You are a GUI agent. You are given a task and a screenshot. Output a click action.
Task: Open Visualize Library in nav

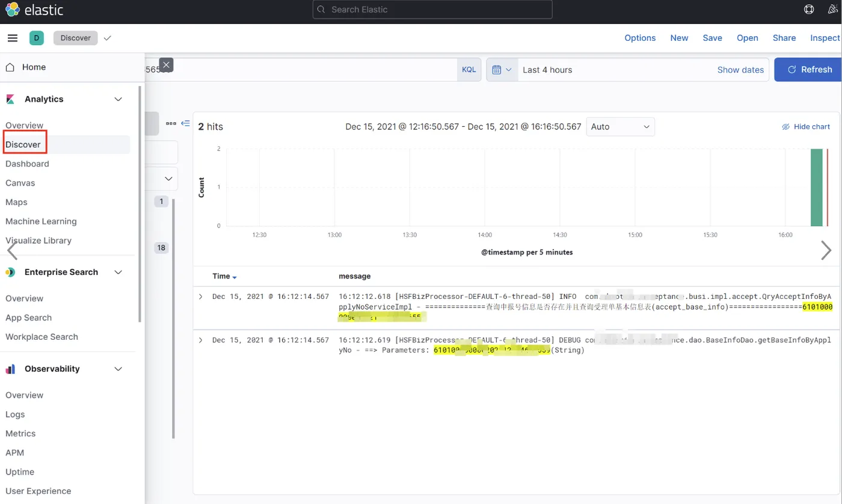(38, 241)
